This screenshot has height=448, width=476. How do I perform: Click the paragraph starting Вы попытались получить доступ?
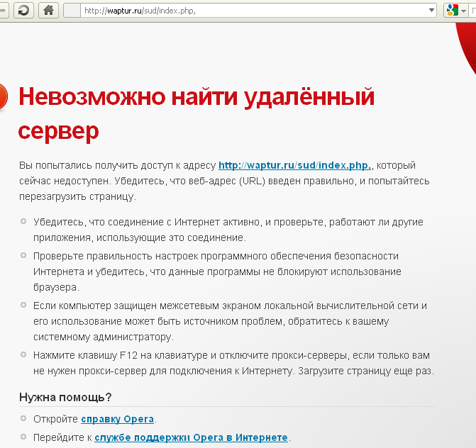[x=224, y=181]
